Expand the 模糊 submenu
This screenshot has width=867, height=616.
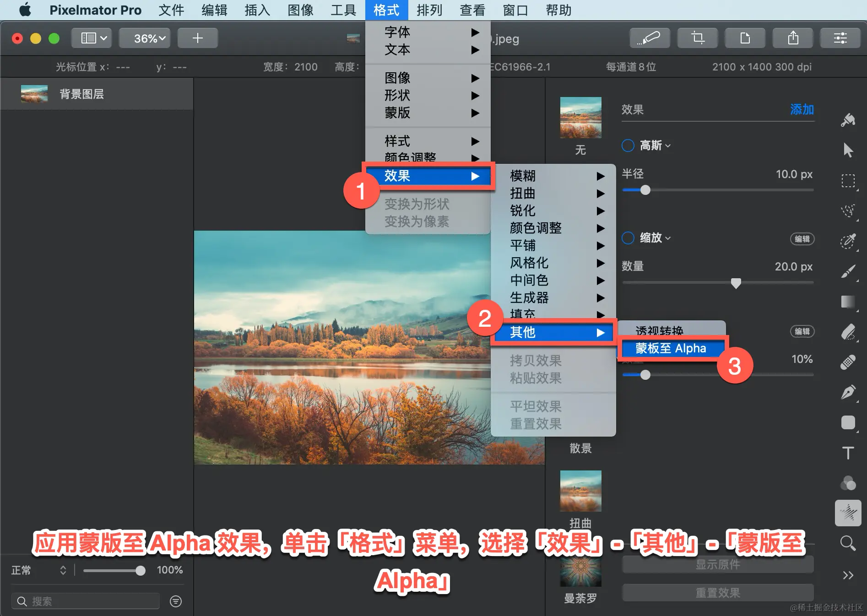click(553, 176)
